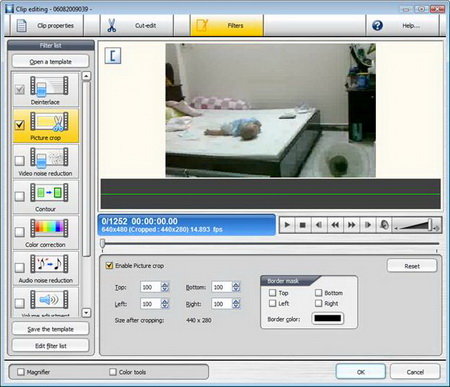Enable the Volume adjustment checkbox
This screenshot has height=387, width=450.
(20, 303)
